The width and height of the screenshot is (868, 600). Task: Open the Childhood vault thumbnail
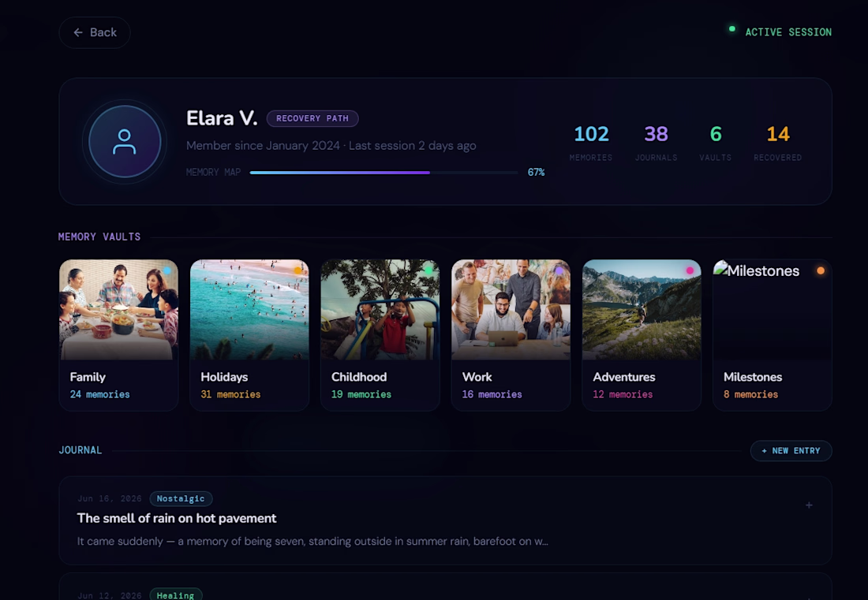point(380,310)
